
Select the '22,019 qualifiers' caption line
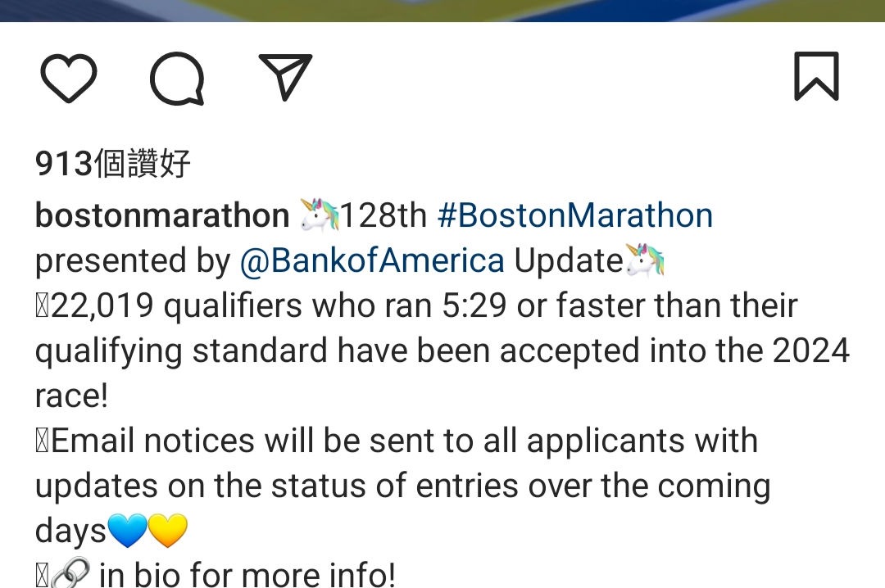(416, 305)
